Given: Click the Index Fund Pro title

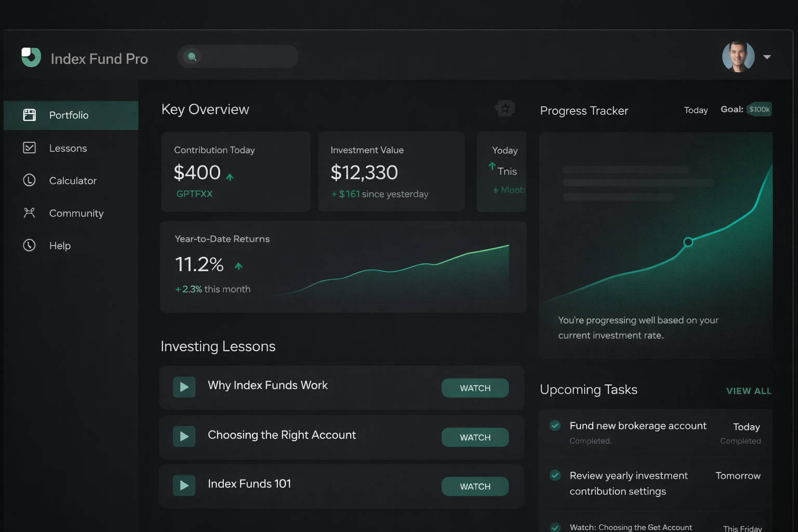Looking at the screenshot, I should click(x=99, y=59).
